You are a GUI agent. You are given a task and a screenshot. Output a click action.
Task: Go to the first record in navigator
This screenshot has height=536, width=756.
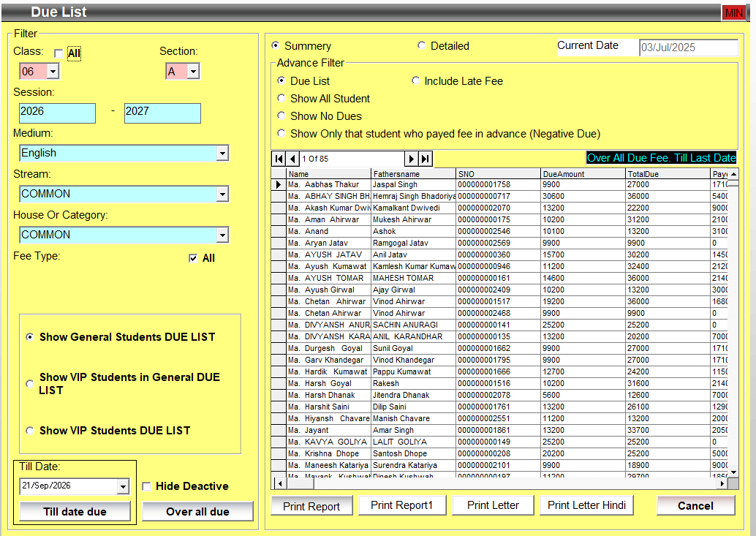279,159
